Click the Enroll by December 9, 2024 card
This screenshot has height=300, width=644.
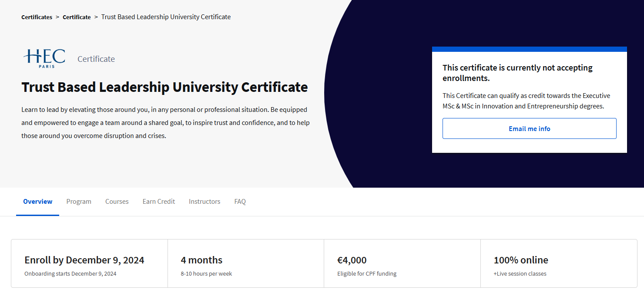coord(89,263)
